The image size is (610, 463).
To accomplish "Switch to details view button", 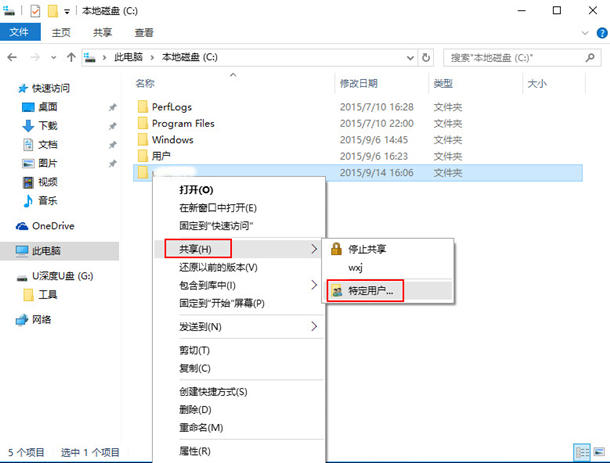I will point(581,452).
